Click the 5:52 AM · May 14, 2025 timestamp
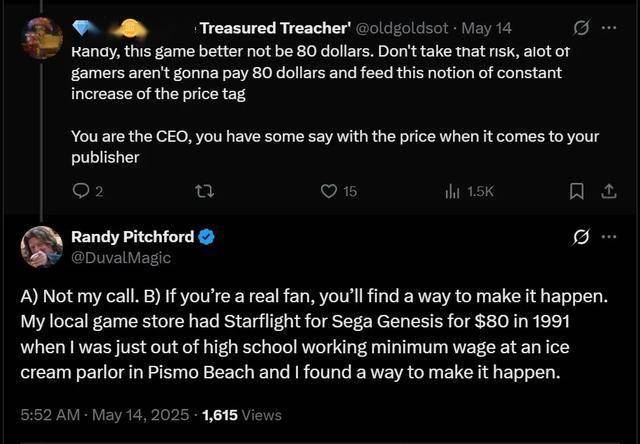Screen dimensions: 640x444 [x=105, y=415]
